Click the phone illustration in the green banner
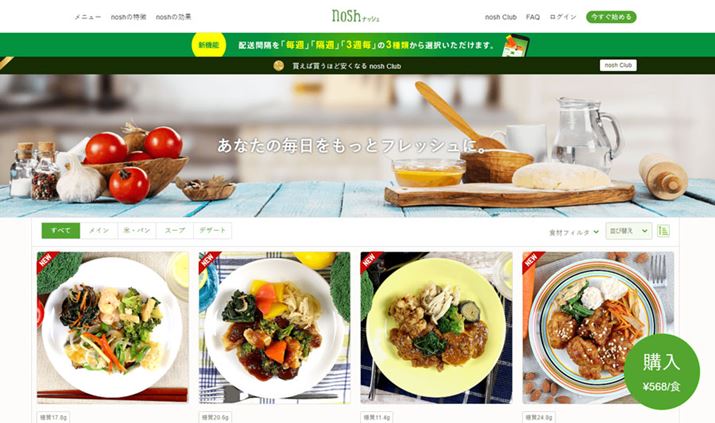 click(515, 45)
